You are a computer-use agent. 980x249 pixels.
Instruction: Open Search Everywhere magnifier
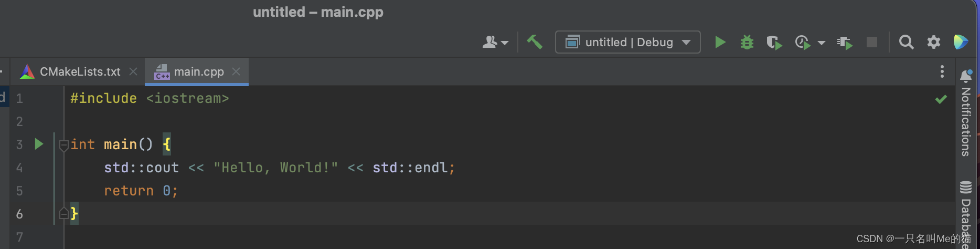point(906,42)
